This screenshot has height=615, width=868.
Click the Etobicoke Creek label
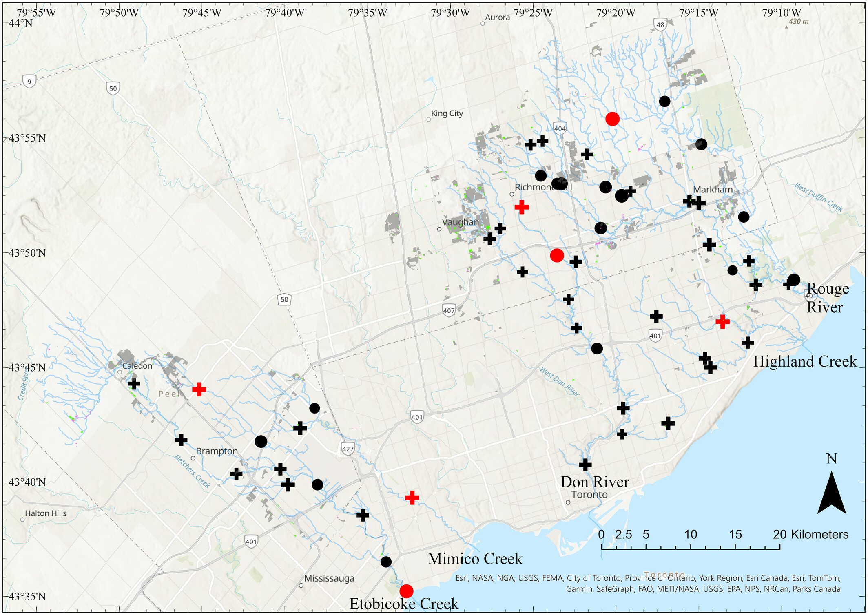coord(404,604)
